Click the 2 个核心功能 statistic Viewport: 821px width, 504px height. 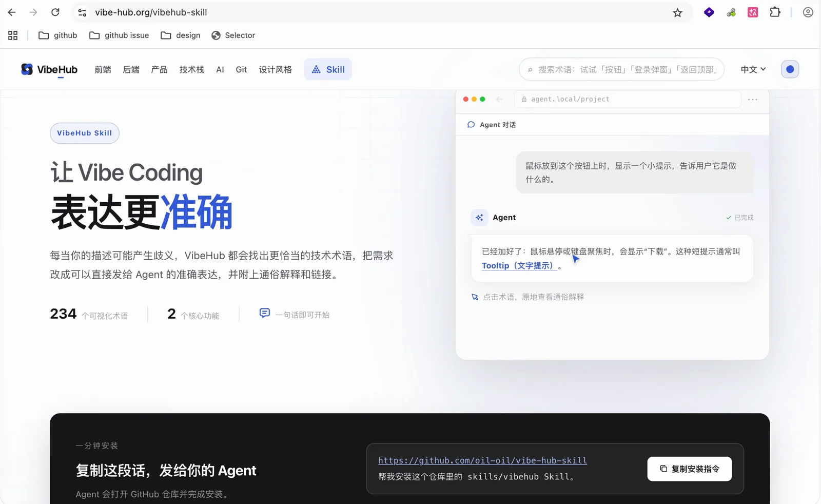[x=193, y=314]
